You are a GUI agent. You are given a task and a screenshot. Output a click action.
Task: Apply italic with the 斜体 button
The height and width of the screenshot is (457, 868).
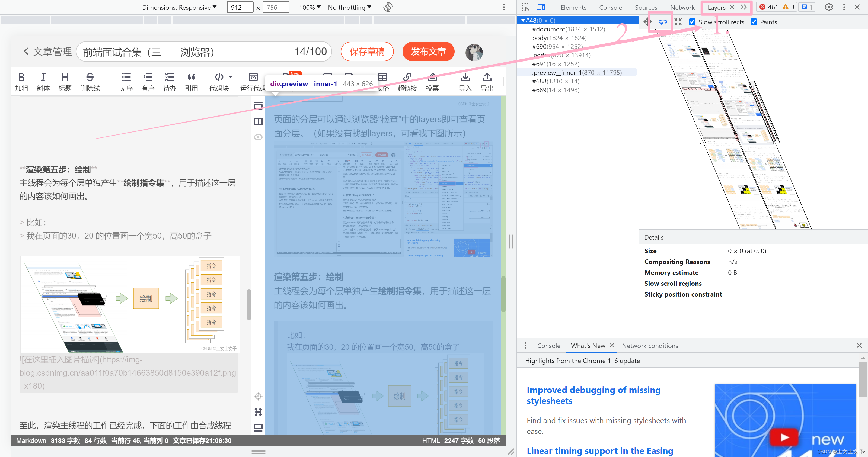tap(43, 82)
